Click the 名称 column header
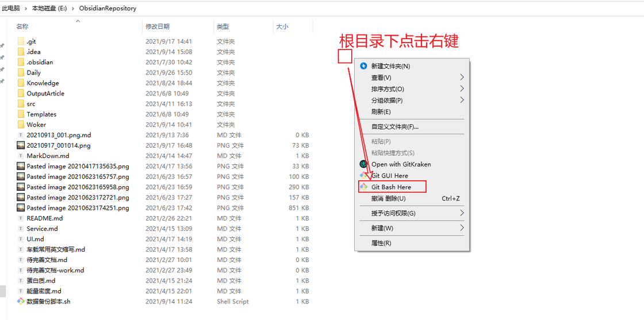644x320 pixels. click(x=22, y=26)
